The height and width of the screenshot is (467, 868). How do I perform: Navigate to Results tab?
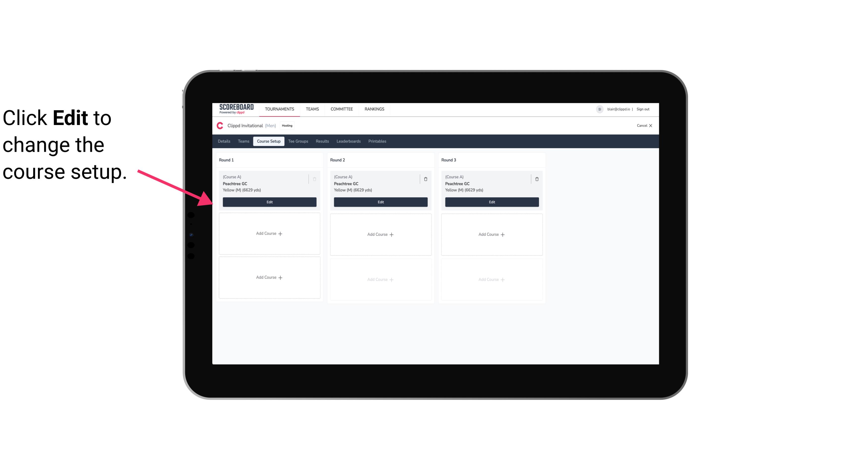(322, 141)
